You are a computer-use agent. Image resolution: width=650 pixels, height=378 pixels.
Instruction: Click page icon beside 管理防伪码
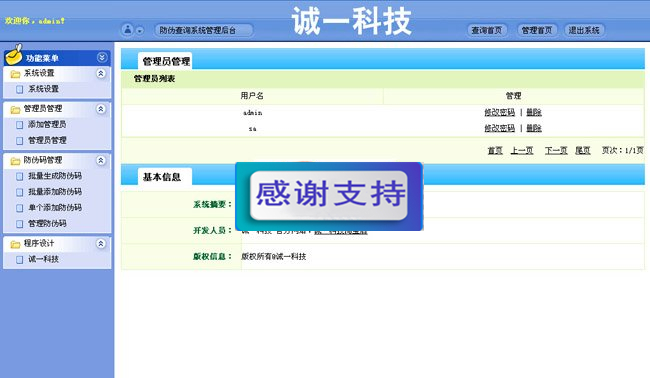point(19,224)
